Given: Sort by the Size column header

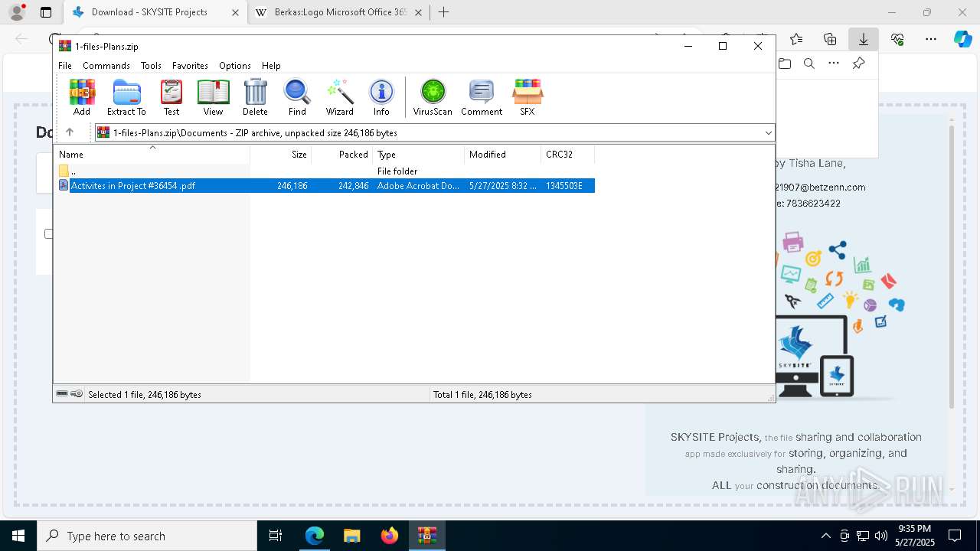Looking at the screenshot, I should click(281, 155).
